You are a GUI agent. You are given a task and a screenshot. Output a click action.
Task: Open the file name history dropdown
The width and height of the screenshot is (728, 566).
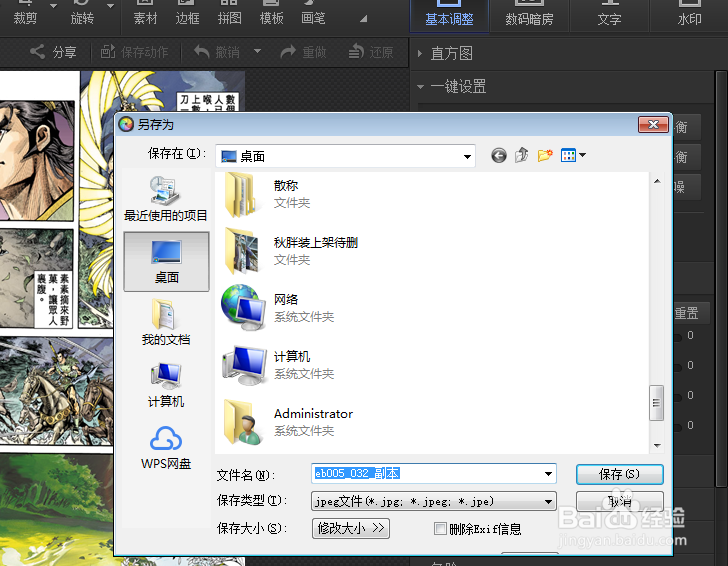[x=548, y=474]
